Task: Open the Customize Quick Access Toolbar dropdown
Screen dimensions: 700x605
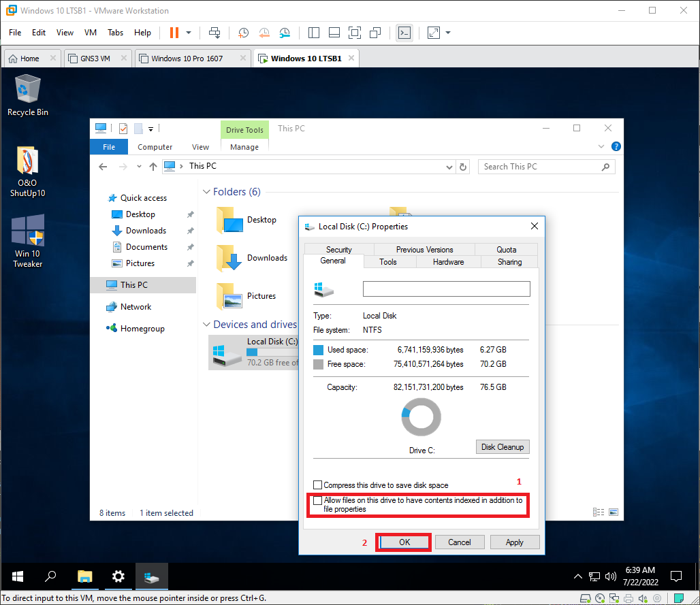Action: [x=151, y=129]
